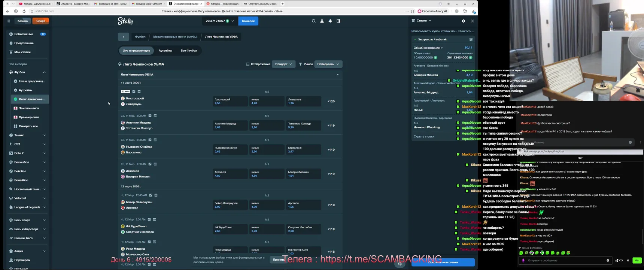Screen dimensions: 644x270
Task: Collapse the Футбол sidebar section
Action: pos(44,72)
